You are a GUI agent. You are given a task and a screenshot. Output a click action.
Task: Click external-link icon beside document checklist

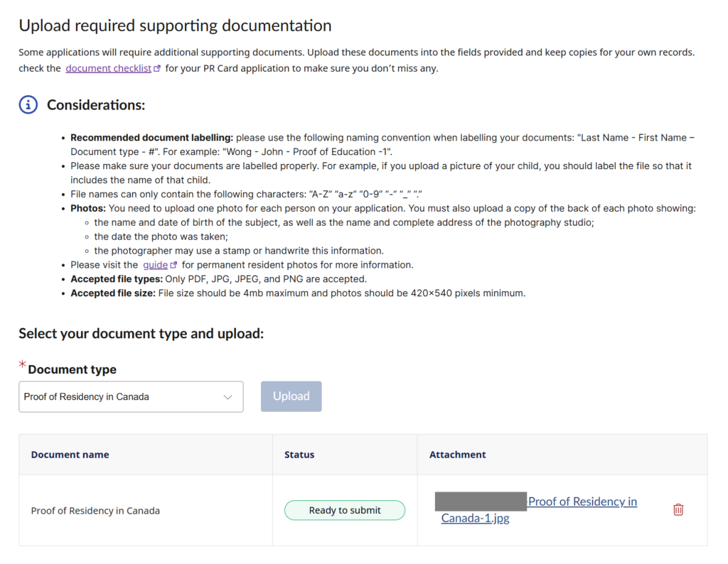pos(158,69)
